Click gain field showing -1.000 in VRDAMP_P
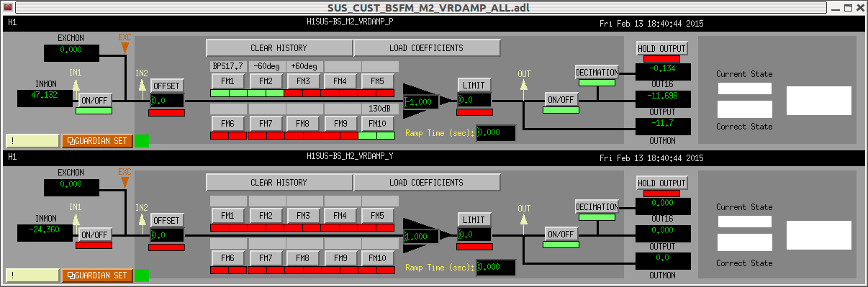The image size is (868, 287). [x=422, y=102]
